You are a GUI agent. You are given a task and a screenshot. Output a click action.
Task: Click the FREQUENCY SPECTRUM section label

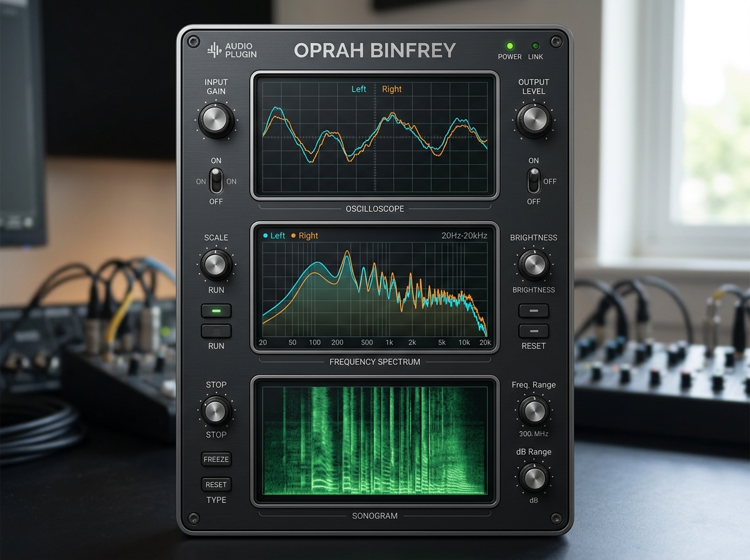375,362
